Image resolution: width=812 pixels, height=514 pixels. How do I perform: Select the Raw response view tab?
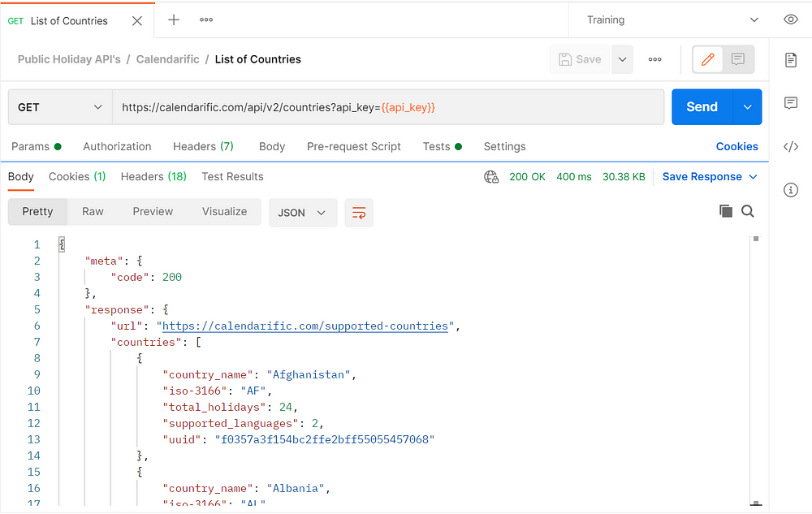point(93,212)
